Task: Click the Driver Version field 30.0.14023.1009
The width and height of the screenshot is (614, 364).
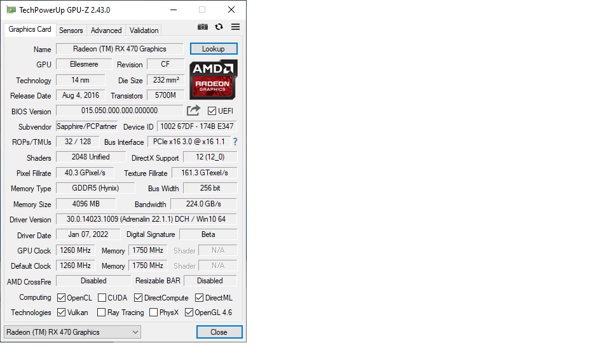Action: point(146,219)
